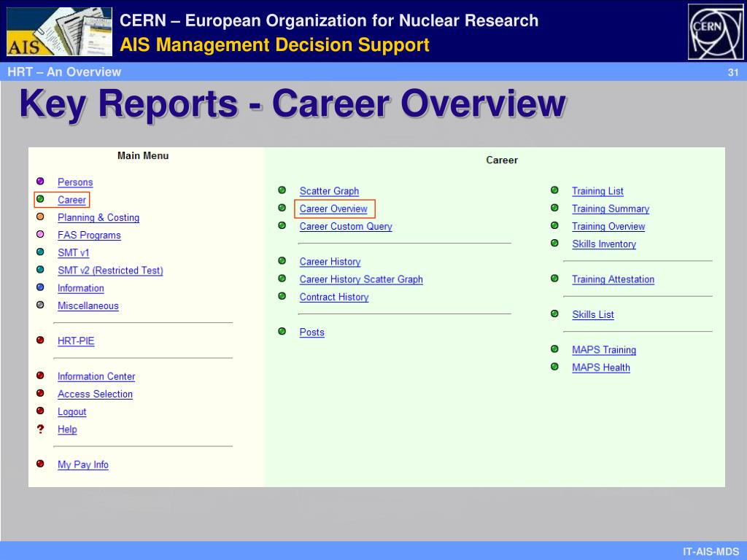Open the Training List link
Viewport: 747px width, 560px height.
click(598, 191)
